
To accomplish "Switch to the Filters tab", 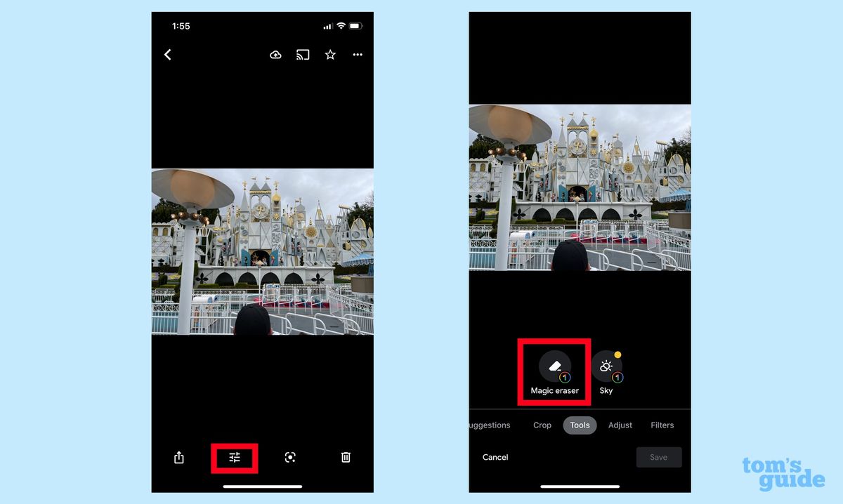I will click(x=662, y=425).
